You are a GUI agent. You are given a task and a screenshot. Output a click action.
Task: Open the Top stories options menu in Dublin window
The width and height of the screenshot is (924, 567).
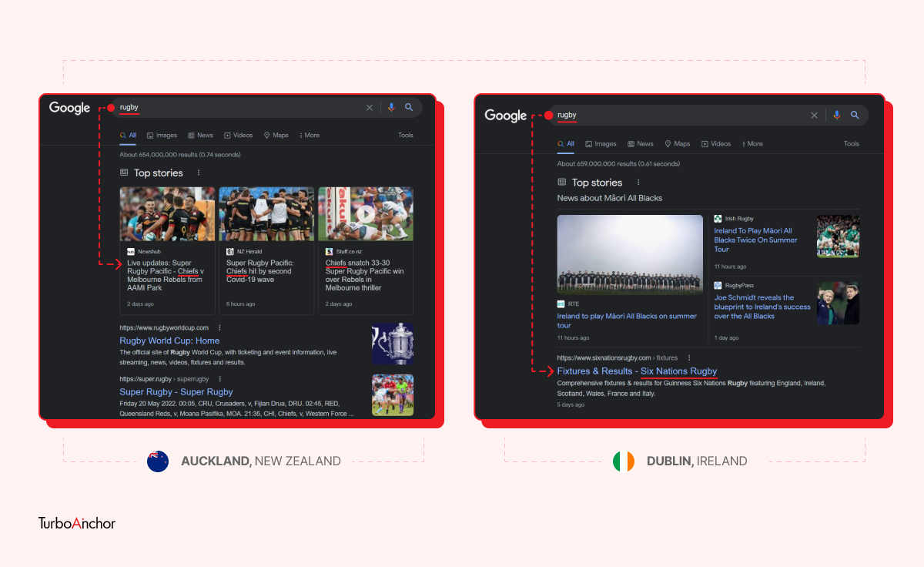[638, 183]
